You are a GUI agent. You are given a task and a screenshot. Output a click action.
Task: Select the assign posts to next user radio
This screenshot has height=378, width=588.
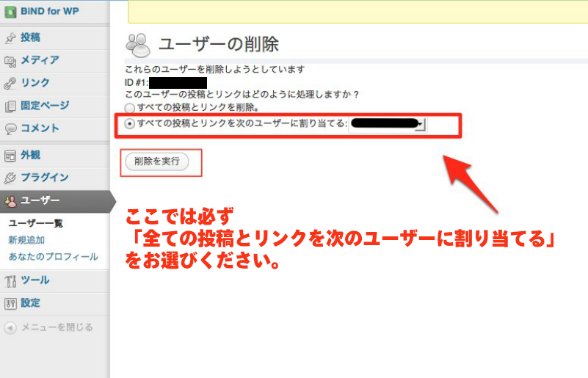(131, 124)
